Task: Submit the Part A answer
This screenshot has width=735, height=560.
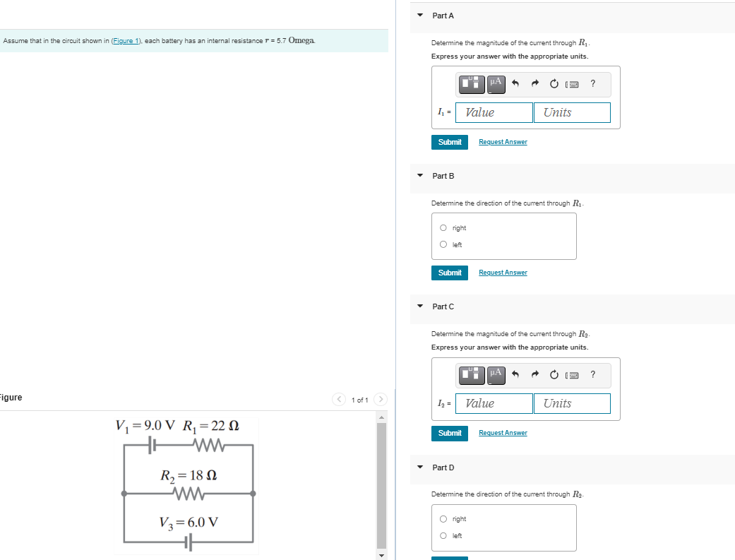Action: [450, 142]
